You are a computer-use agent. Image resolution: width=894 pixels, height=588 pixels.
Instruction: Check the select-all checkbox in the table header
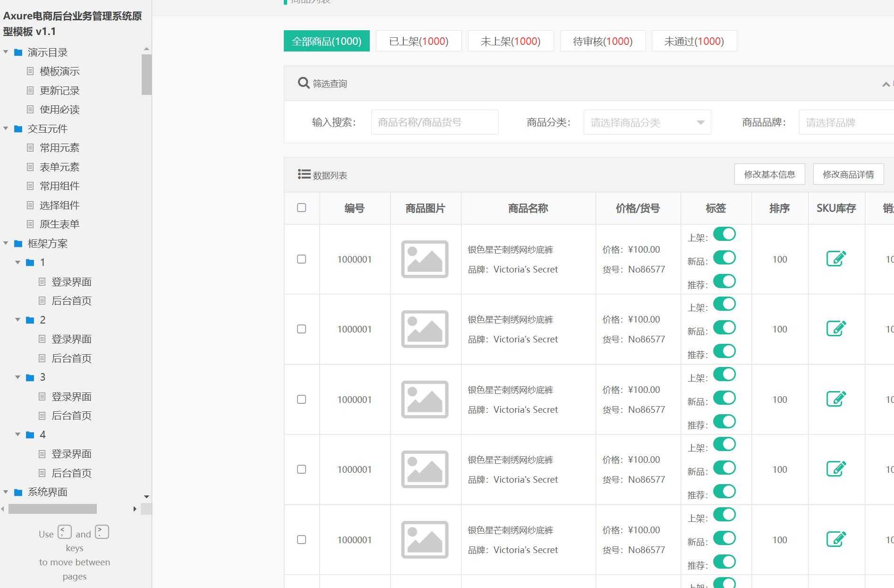click(302, 208)
